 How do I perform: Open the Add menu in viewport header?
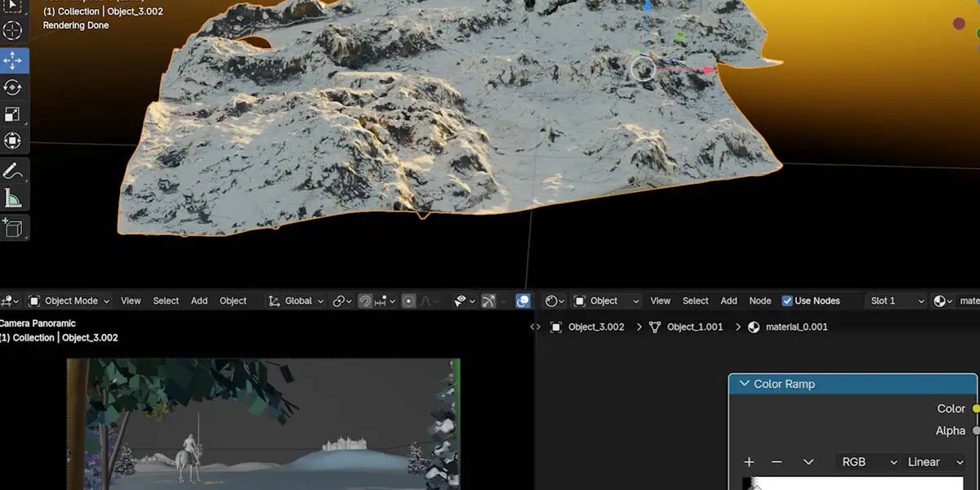198,301
